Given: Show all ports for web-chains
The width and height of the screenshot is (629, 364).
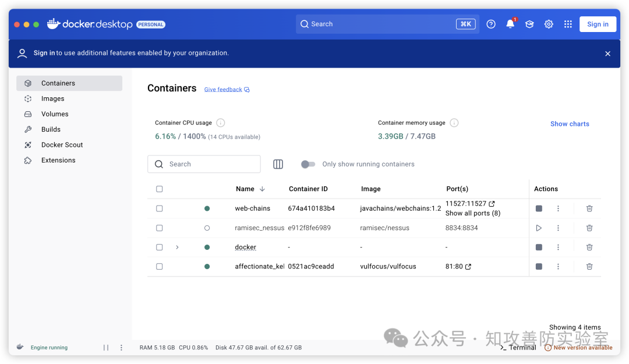Looking at the screenshot, I should 473,213.
